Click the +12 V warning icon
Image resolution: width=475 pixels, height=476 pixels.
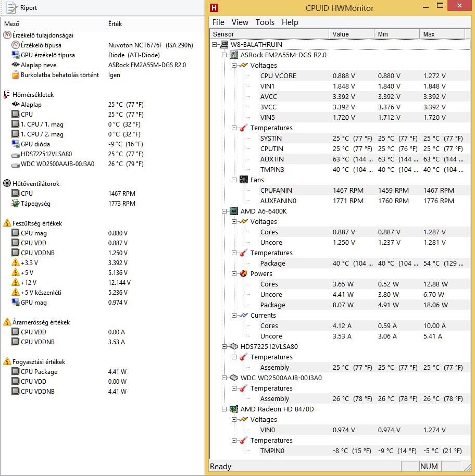[x=16, y=282]
